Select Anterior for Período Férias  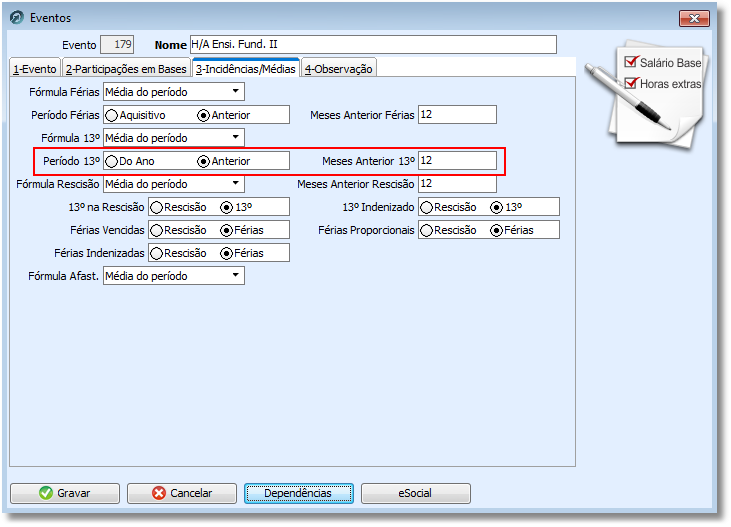pyautogui.click(x=203, y=115)
